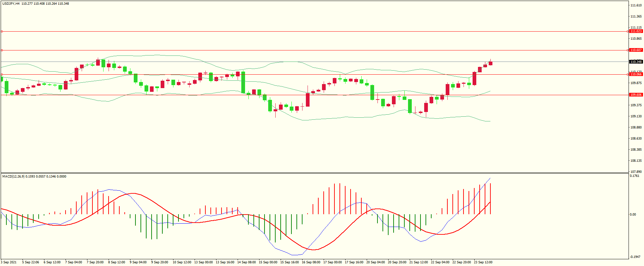The image size is (644, 266).
Task: Click the 108.880 price axis label
Action: [x=636, y=127]
